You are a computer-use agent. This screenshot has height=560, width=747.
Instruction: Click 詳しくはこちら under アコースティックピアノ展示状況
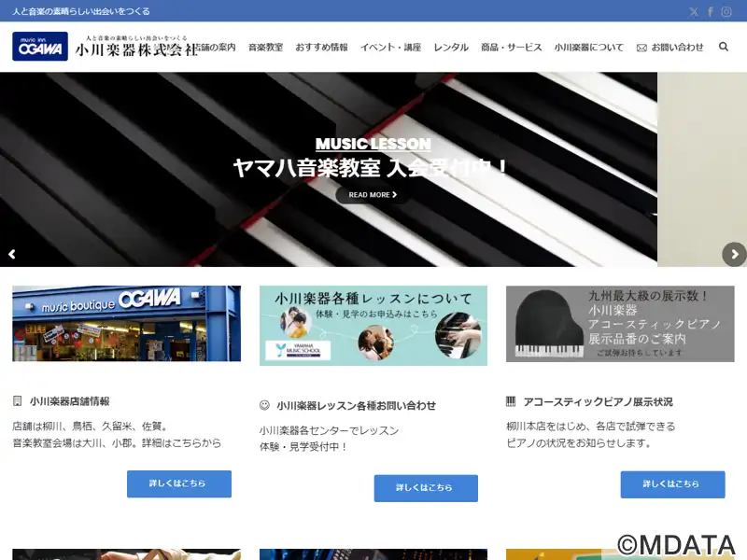[x=672, y=483]
